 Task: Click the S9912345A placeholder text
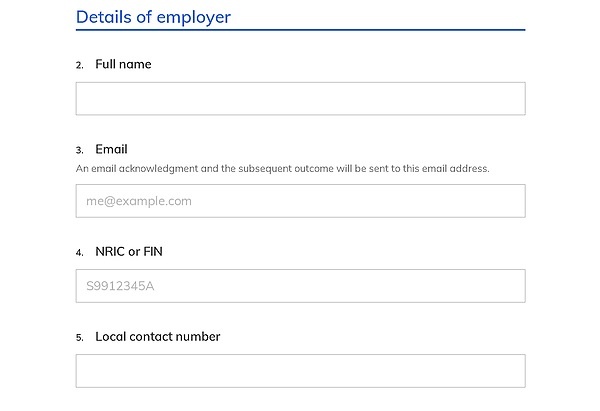(x=120, y=286)
